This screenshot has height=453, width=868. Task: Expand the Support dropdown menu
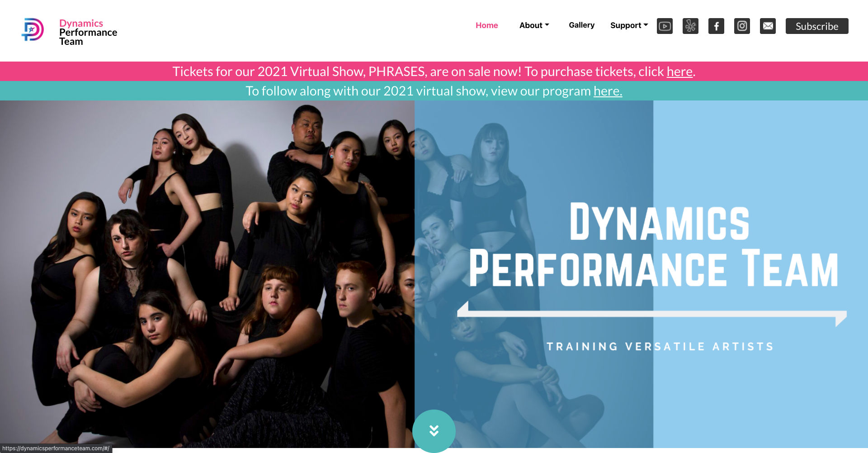(629, 25)
